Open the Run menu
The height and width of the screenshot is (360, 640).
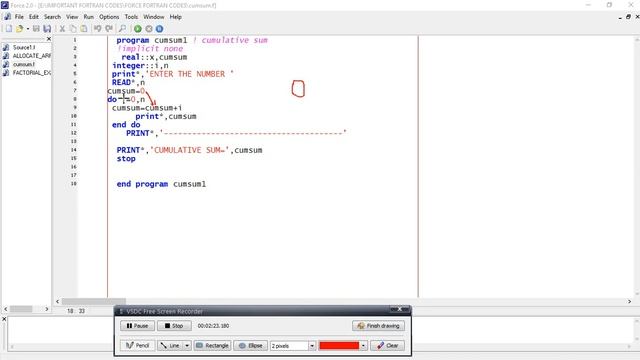pyautogui.click(x=89, y=17)
